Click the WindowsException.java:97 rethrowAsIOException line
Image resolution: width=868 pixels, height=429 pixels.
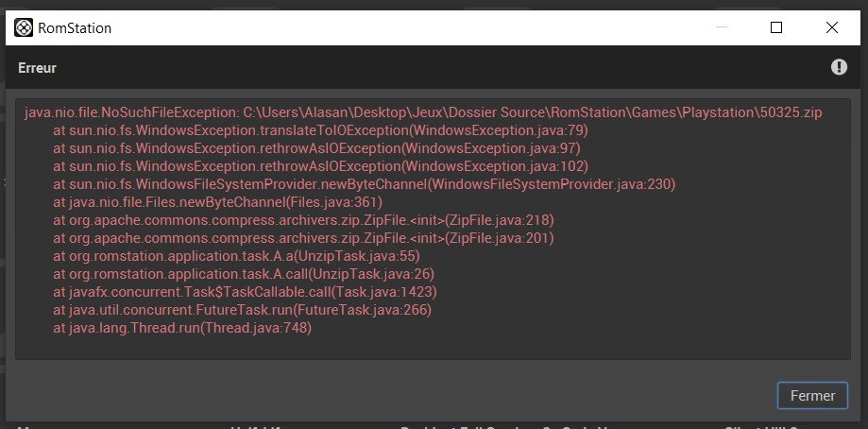point(316,148)
